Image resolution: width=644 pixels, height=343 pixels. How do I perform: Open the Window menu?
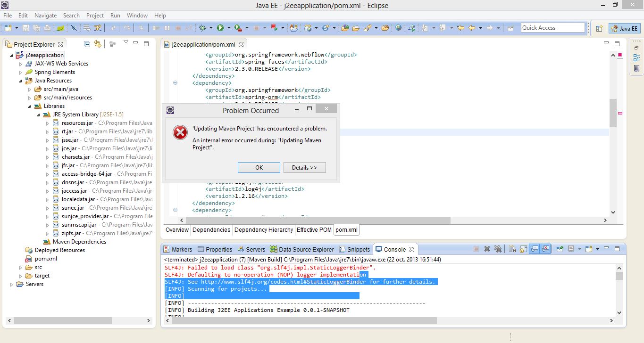coord(137,16)
